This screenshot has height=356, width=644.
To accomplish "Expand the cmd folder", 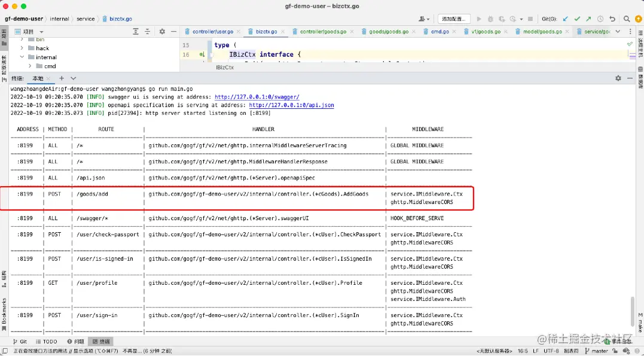I will 30,66.
